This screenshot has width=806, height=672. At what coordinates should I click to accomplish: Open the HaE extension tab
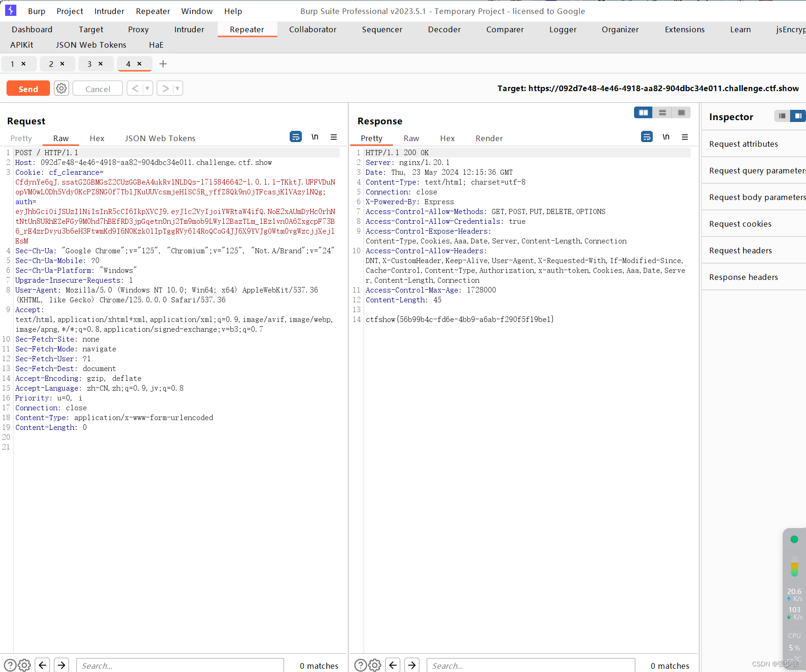click(156, 45)
